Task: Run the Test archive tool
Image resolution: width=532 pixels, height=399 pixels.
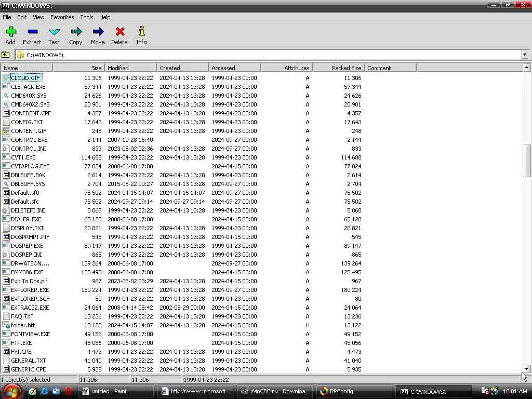Action: pyautogui.click(x=54, y=32)
